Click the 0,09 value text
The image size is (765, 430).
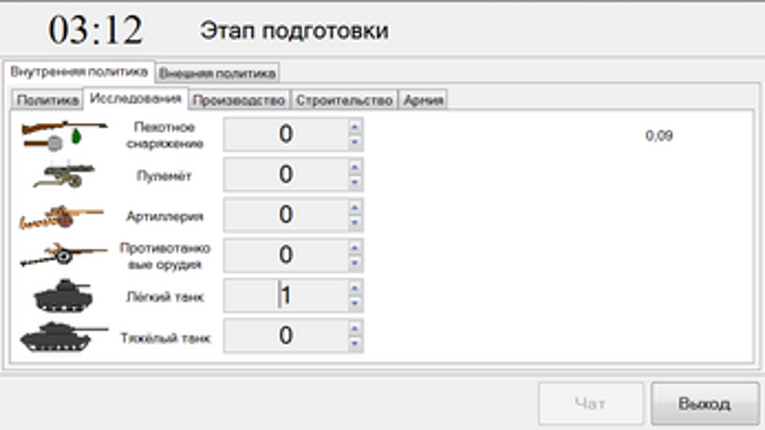point(659,136)
